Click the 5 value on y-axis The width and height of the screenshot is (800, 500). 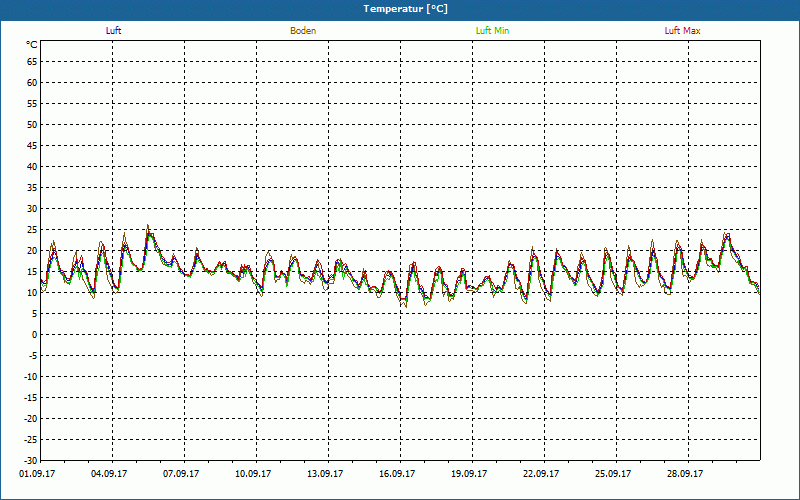pos(35,314)
